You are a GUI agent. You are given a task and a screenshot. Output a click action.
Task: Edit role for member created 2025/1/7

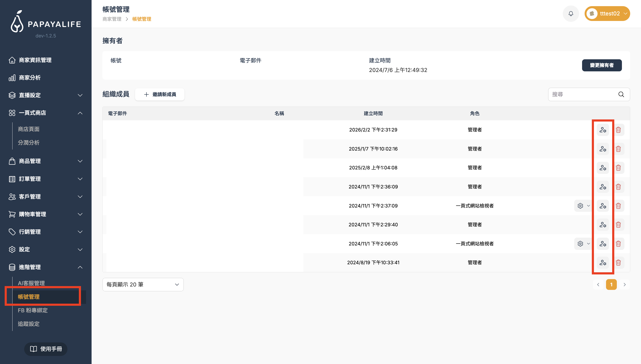[603, 149]
